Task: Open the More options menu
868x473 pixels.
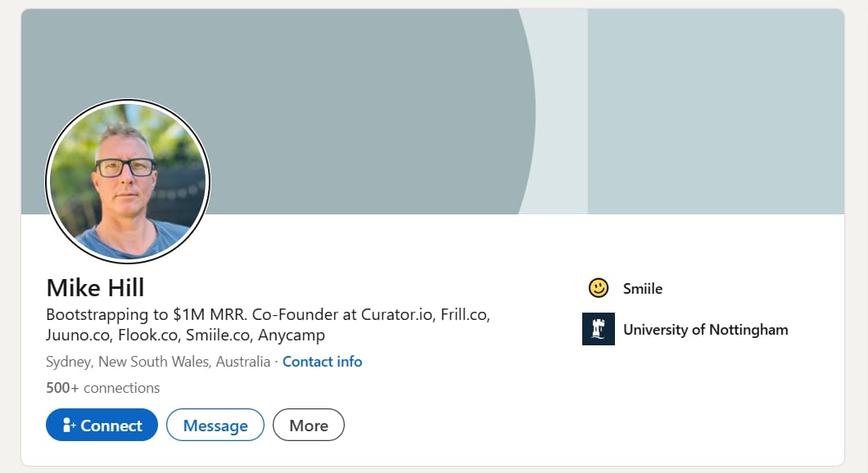Action: [309, 425]
